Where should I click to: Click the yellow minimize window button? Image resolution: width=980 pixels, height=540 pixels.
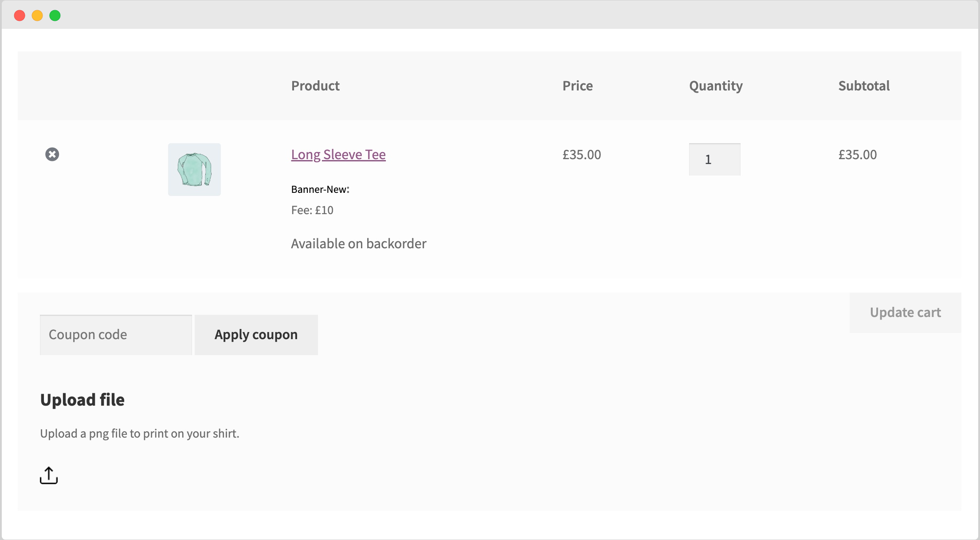(37, 15)
